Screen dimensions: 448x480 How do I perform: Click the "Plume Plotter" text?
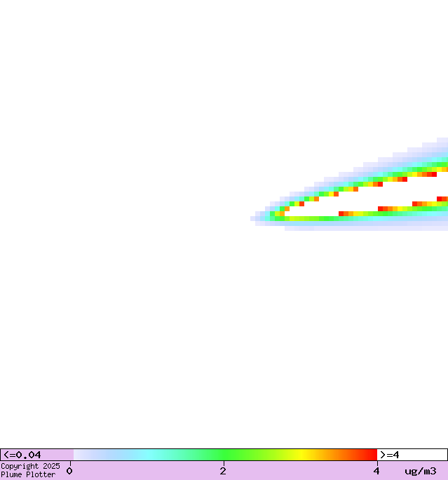(x=28, y=475)
